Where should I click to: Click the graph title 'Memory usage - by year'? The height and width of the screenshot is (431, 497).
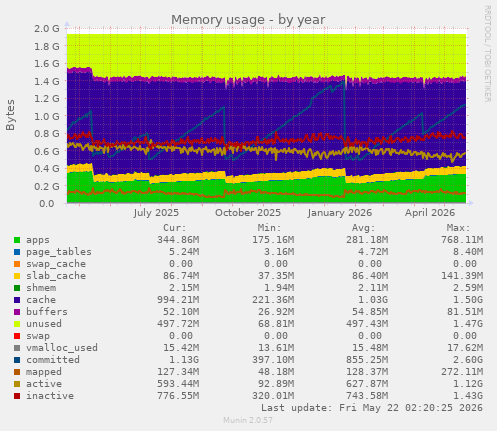click(248, 20)
